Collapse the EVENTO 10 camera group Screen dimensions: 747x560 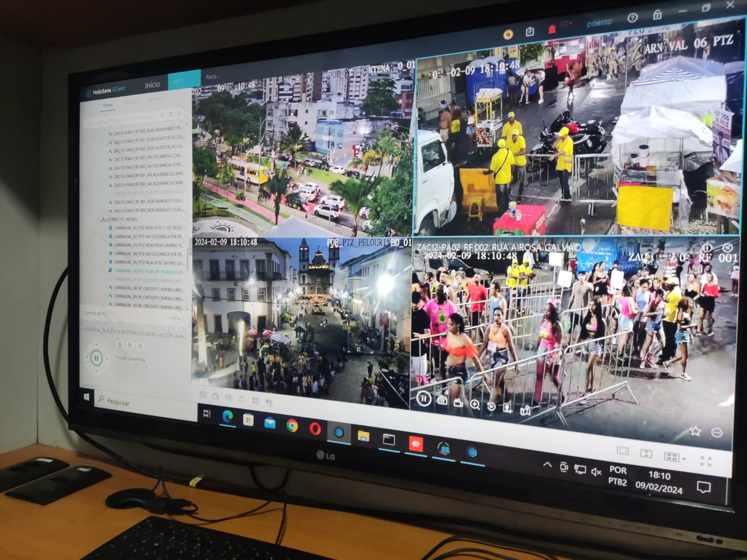tap(103, 219)
